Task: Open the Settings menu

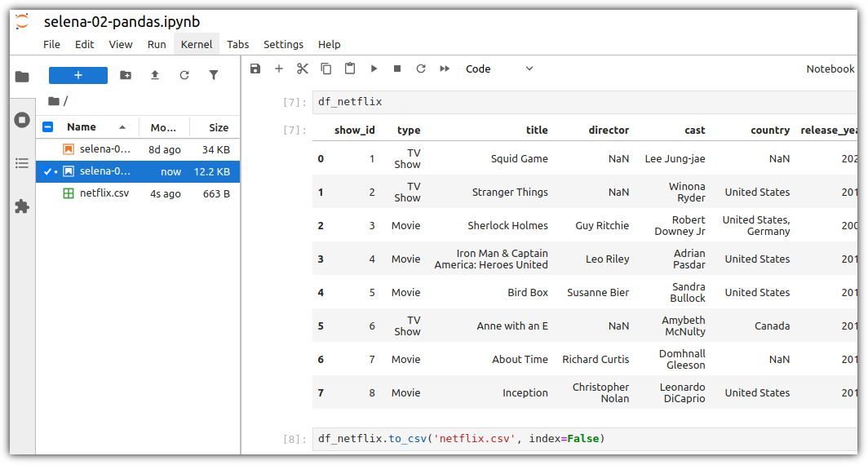Action: click(283, 44)
